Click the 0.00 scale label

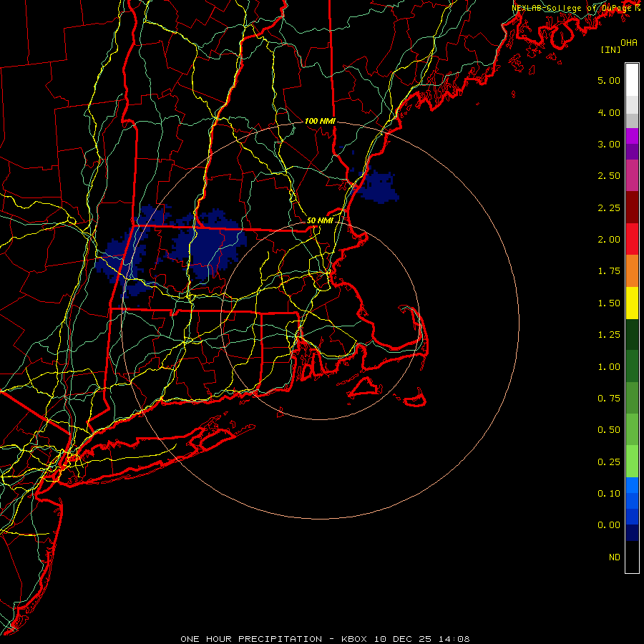coord(609,525)
